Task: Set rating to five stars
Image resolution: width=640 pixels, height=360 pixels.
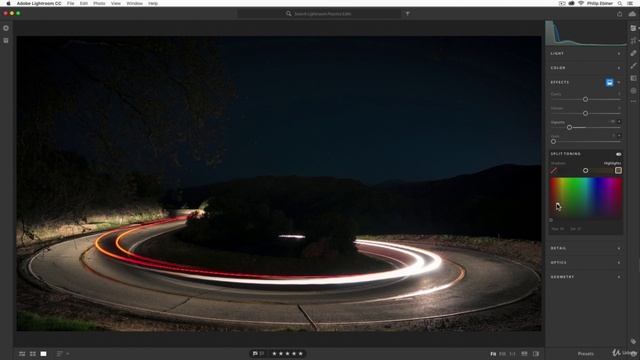Action: (x=301, y=353)
